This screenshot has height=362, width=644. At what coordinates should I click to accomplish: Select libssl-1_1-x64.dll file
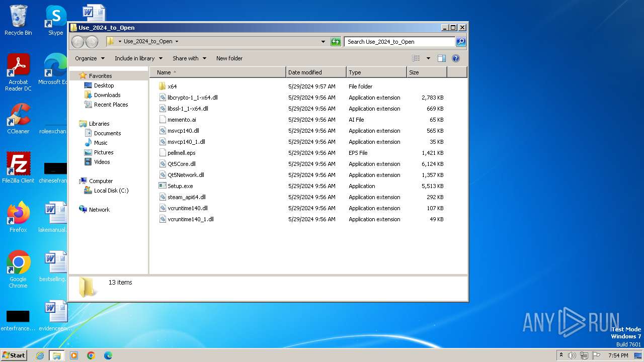tap(188, 109)
